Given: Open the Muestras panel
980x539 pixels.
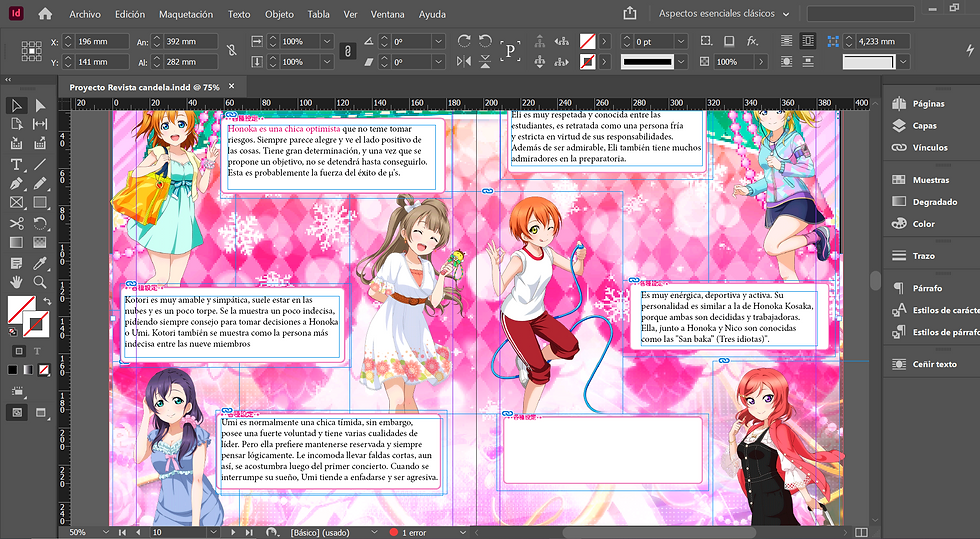Looking at the screenshot, I should pyautogui.click(x=931, y=180).
